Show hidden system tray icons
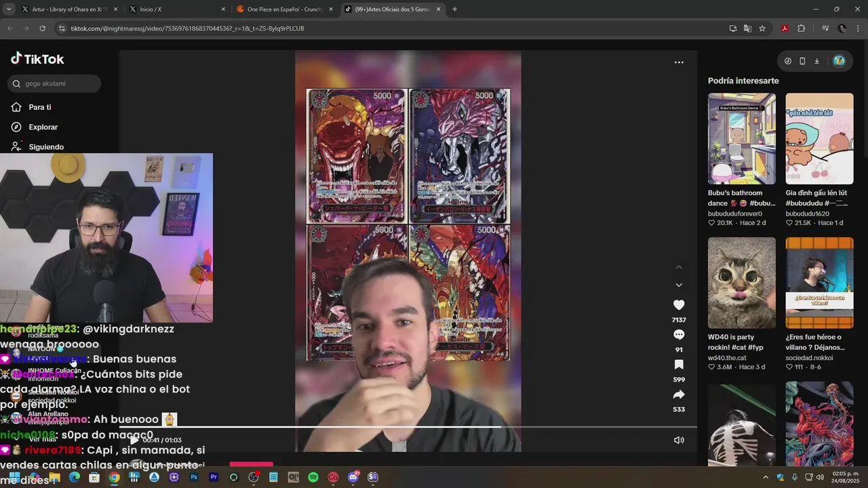The width and height of the screenshot is (868, 488). (x=766, y=477)
